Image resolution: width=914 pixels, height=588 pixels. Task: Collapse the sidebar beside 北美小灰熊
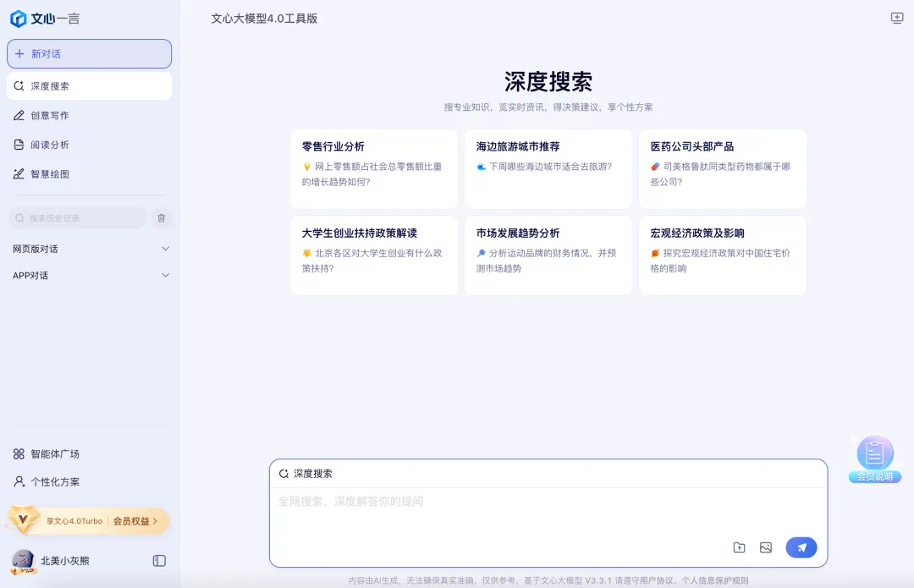(160, 560)
